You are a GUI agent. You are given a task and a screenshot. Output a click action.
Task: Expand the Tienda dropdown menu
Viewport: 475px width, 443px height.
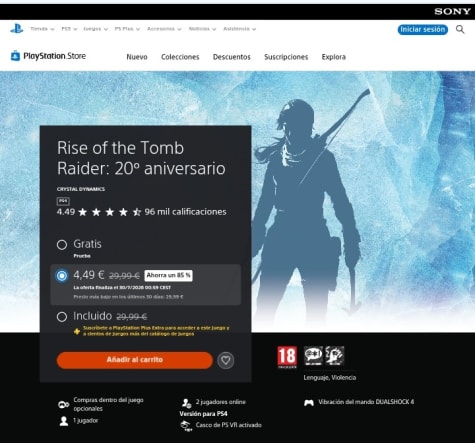click(x=42, y=29)
